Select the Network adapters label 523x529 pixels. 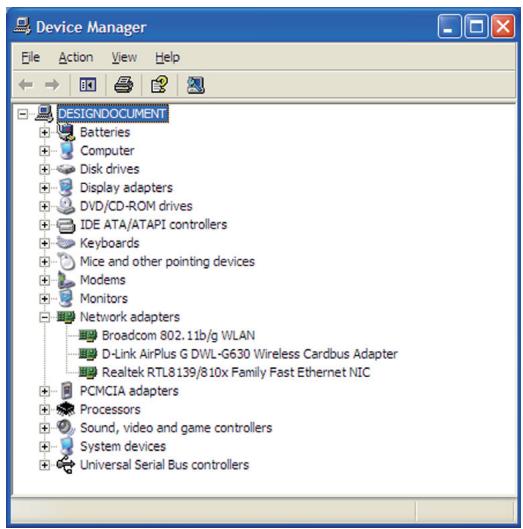point(130,317)
